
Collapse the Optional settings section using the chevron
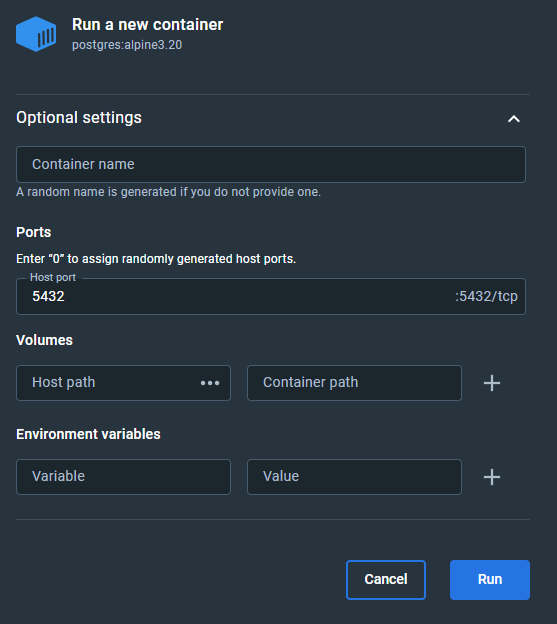click(x=514, y=119)
